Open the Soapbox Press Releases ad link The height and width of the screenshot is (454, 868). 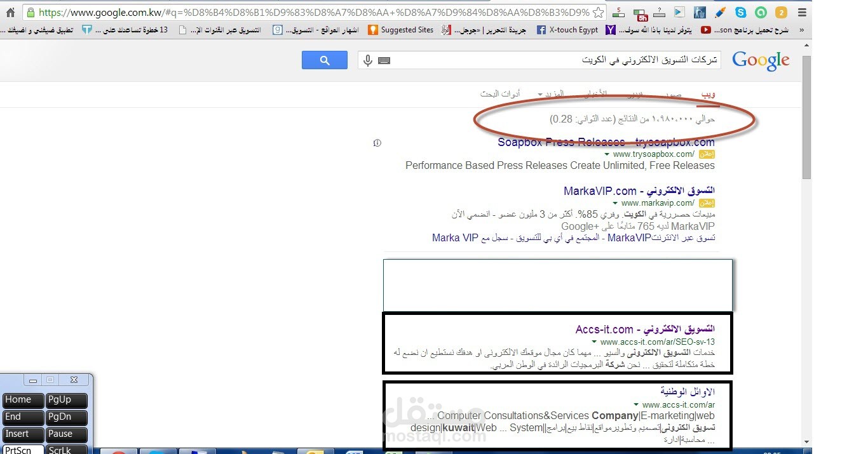click(x=606, y=142)
